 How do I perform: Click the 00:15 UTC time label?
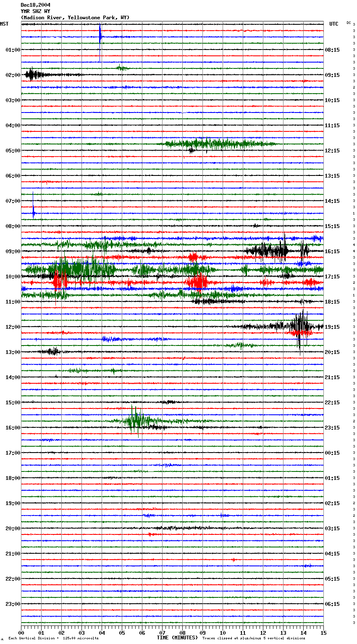coord(332,453)
